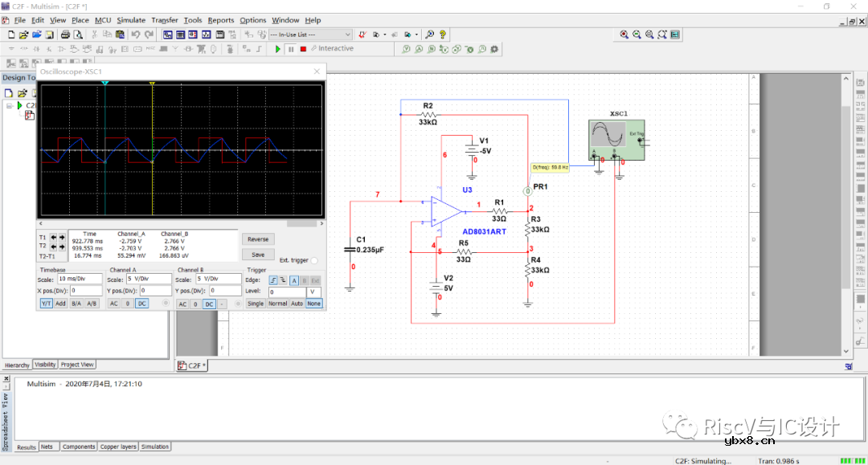
Task: Toggle the Ext. trigger radio button
Action: tap(314, 260)
